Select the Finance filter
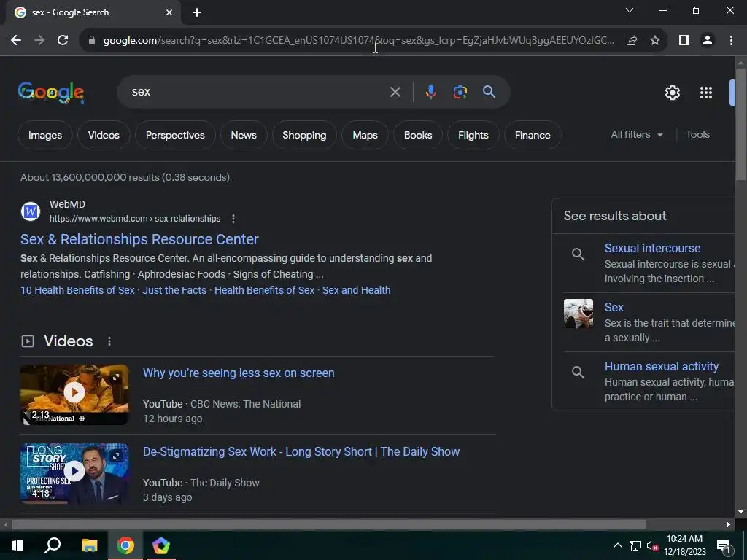 (x=532, y=135)
